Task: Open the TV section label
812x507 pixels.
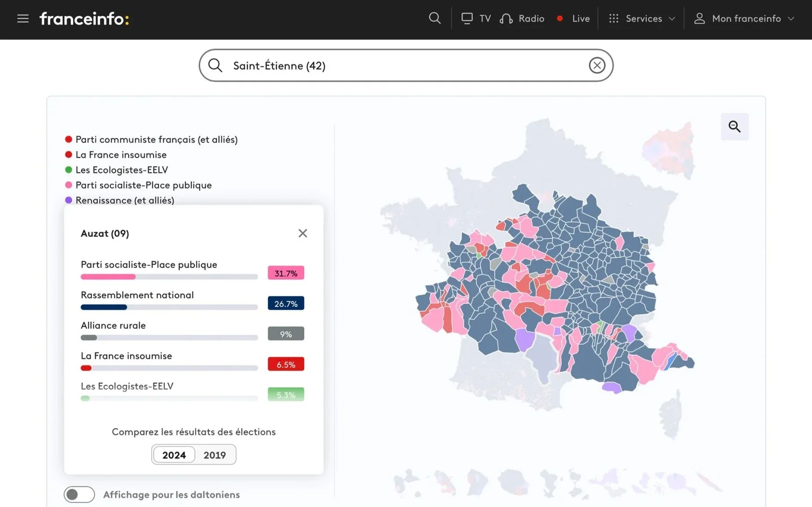Action: click(485, 19)
